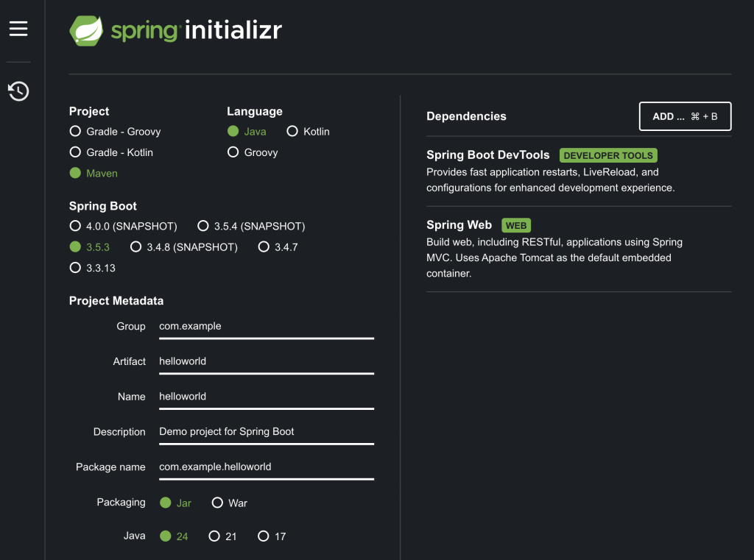Viewport: 754px width, 560px height.
Task: Pick Jar packaging
Action: (x=175, y=503)
